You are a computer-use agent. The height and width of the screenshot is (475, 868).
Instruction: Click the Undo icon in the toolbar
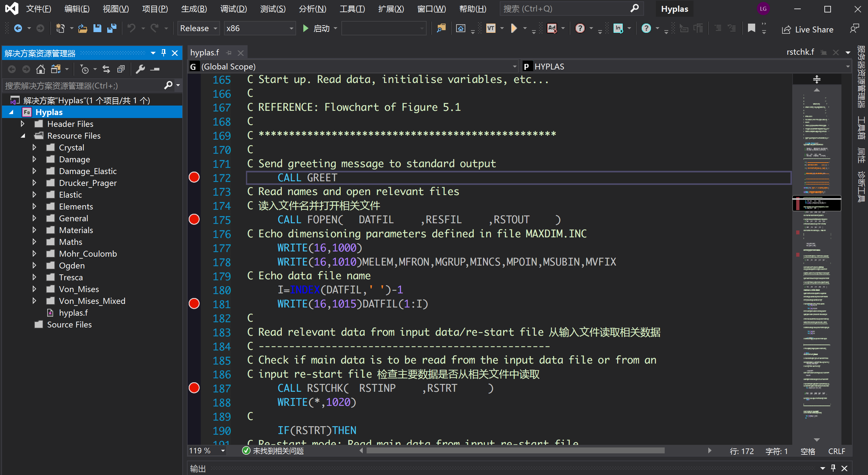(132, 28)
